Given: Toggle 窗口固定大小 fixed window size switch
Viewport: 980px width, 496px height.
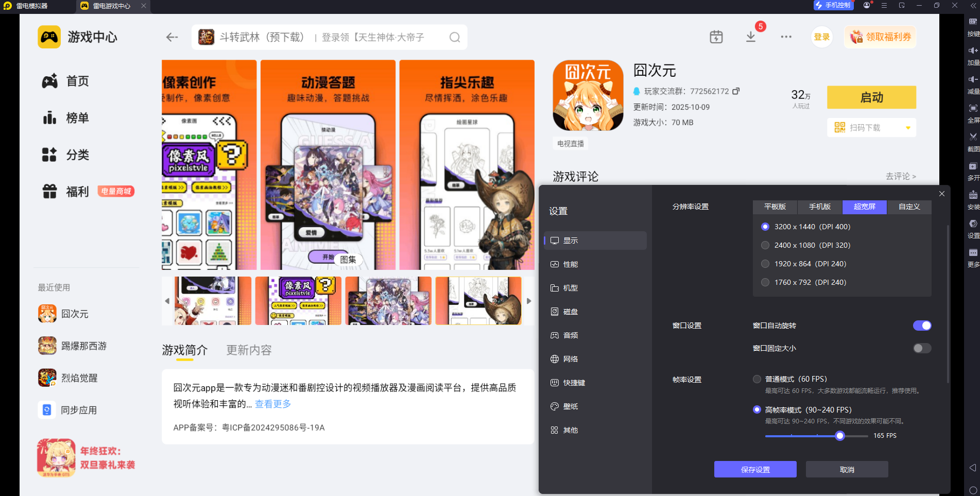Looking at the screenshot, I should [922, 348].
